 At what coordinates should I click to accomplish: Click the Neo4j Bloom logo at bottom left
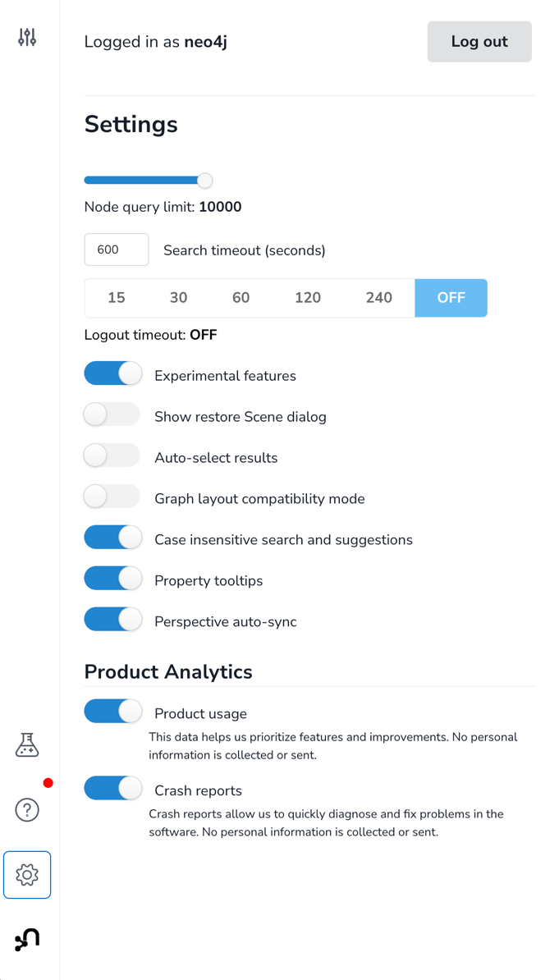click(27, 939)
